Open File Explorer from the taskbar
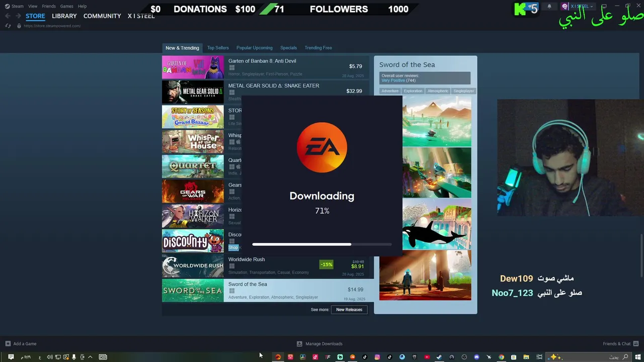644x362 pixels. click(526, 357)
